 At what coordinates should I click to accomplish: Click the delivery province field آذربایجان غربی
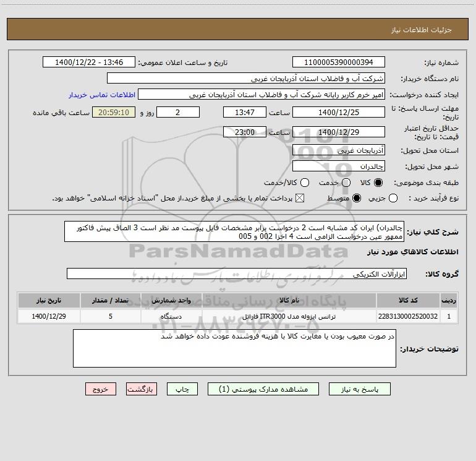tap(339, 150)
